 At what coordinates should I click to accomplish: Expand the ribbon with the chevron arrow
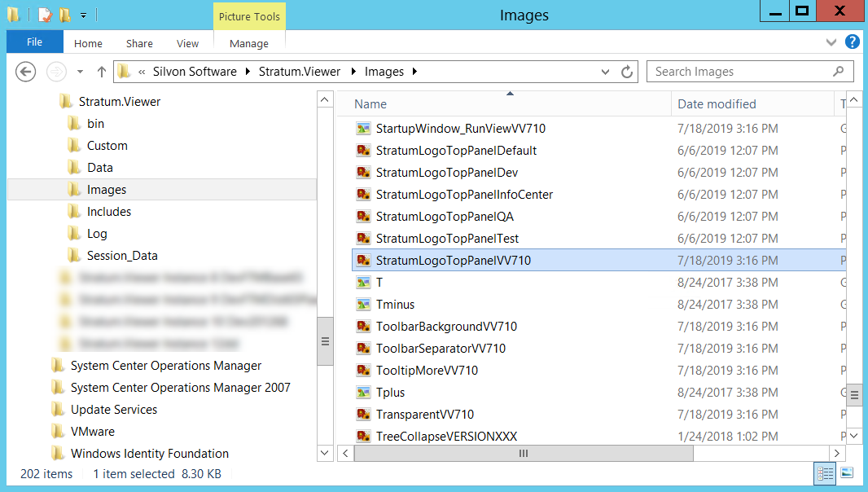pyautogui.click(x=831, y=42)
